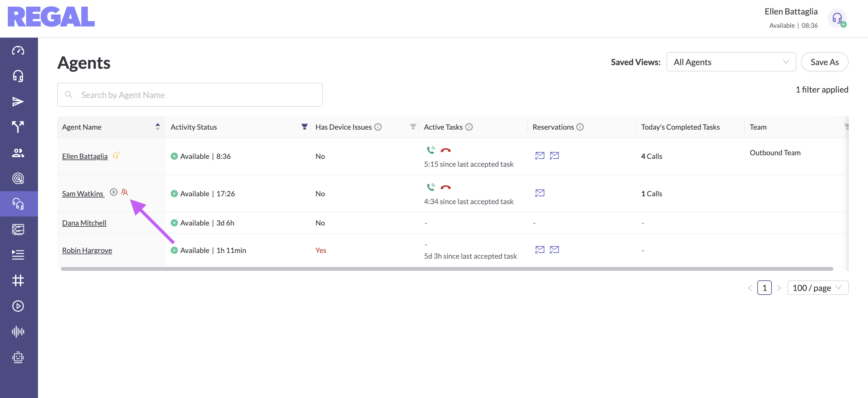Click the red 'Yes' device issue value
868x398 pixels.
tap(320, 250)
